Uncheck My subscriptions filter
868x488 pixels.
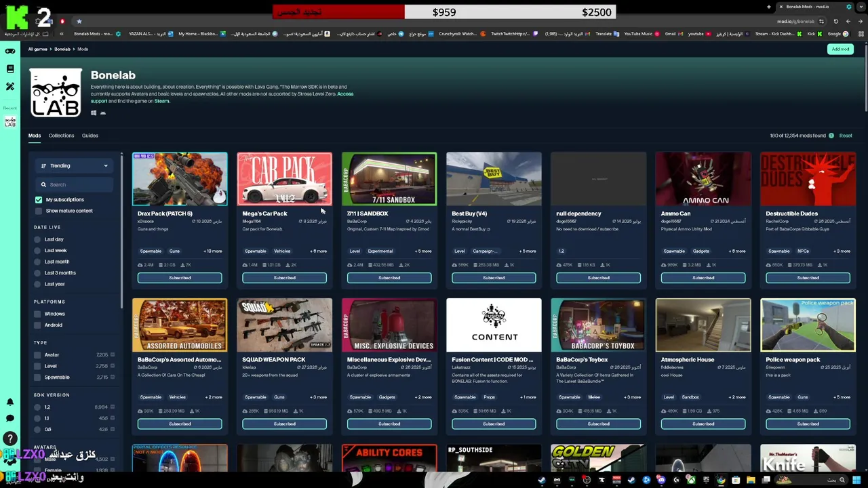(39, 200)
